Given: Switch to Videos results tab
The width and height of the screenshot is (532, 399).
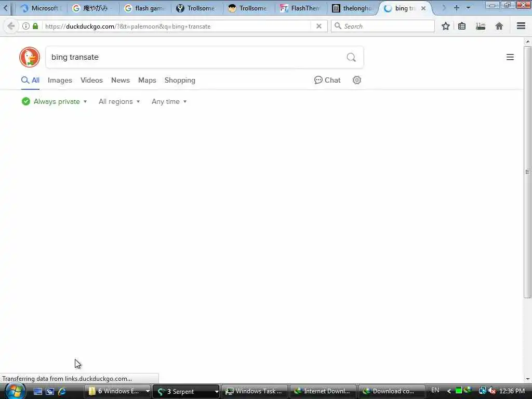Looking at the screenshot, I should [x=91, y=80].
